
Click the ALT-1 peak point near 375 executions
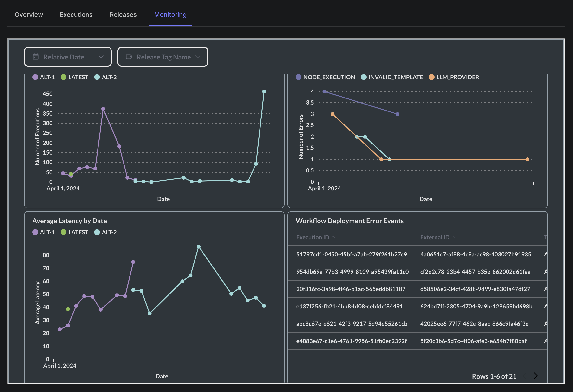pos(103,109)
